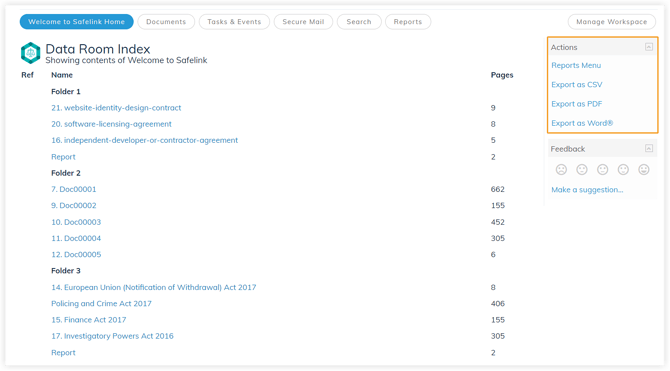Go to the Secure Mail tab
The image size is (670, 371).
(303, 22)
